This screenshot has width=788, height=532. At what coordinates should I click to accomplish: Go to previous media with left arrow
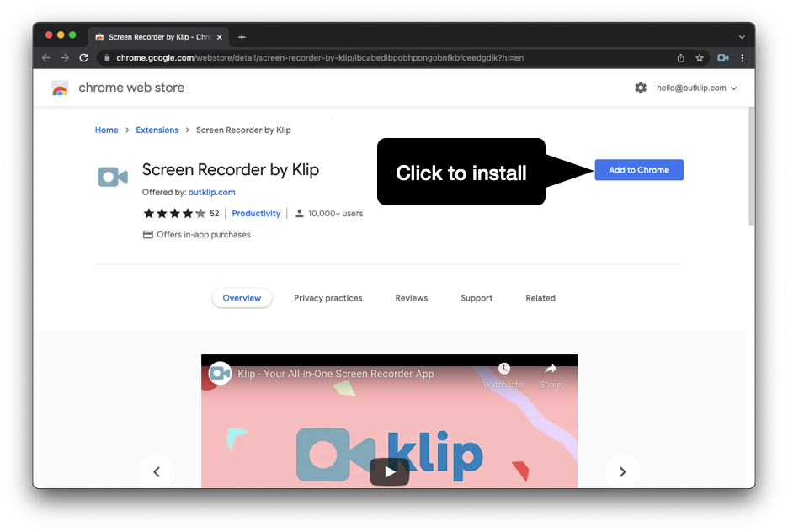[x=157, y=471]
